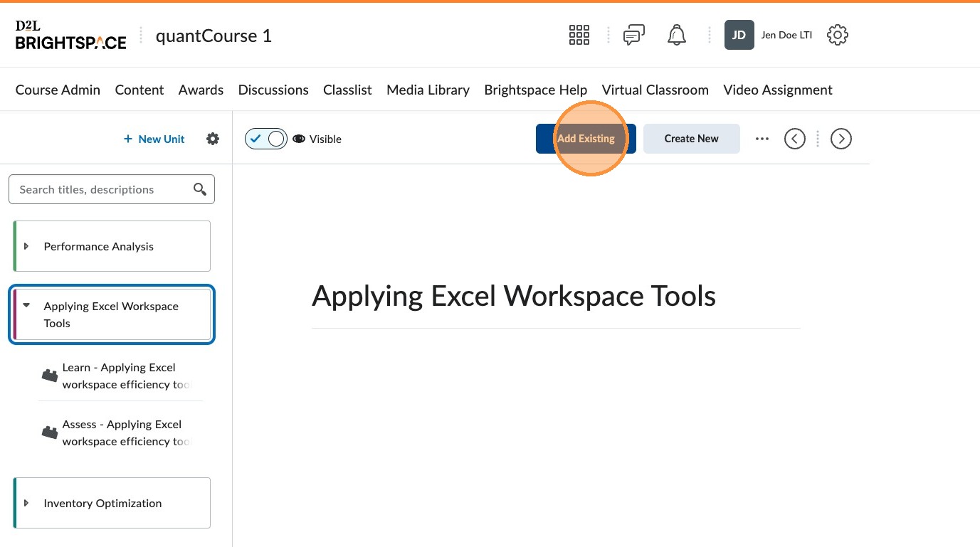Collapse the Applying Excel Workspace Tools unit

coord(27,306)
